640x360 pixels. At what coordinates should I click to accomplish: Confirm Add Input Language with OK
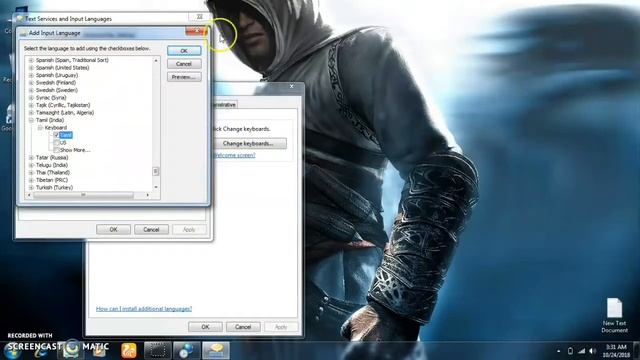(x=184, y=51)
